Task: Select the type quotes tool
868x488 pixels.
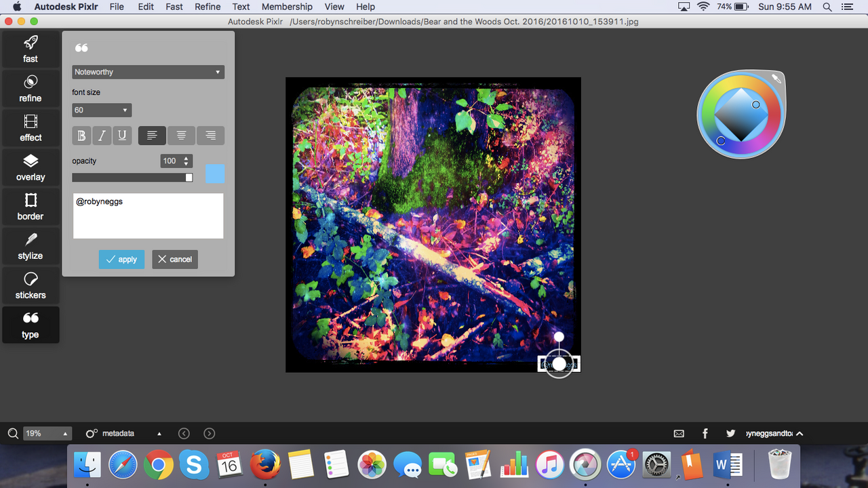Action: 31,325
